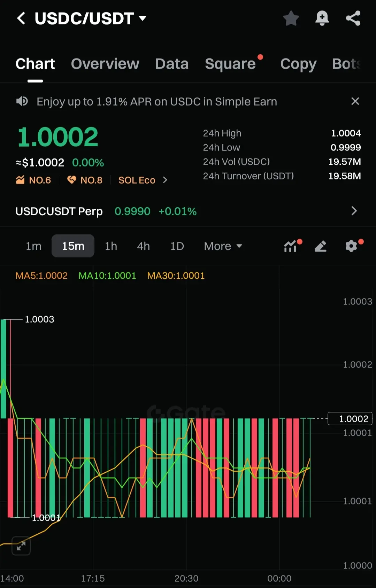
Task: Open the SOL Eco category tag
Action: tap(137, 180)
